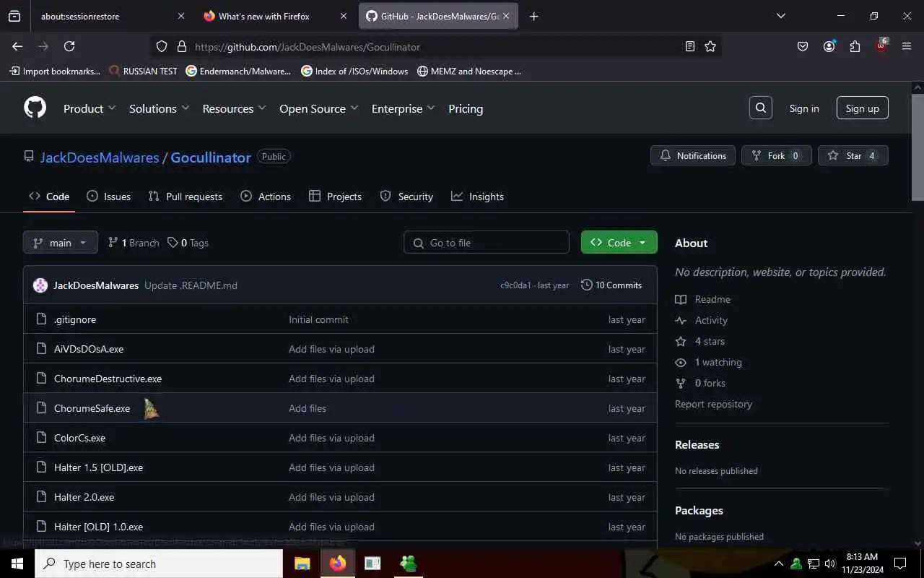The height and width of the screenshot is (578, 924).
Task: Click the 1 Branch link
Action: (134, 243)
